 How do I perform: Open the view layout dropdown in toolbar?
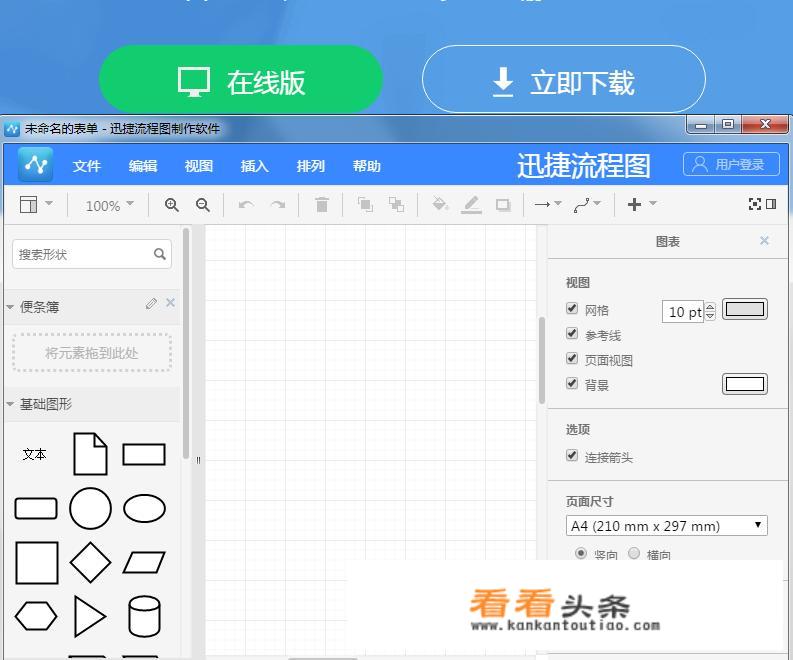pos(36,204)
